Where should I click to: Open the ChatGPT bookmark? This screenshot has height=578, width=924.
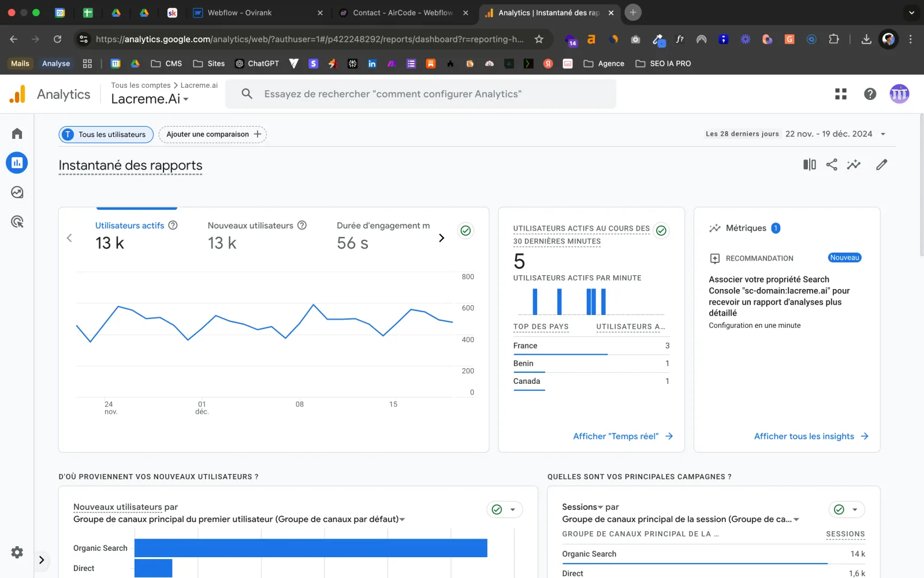pos(257,64)
